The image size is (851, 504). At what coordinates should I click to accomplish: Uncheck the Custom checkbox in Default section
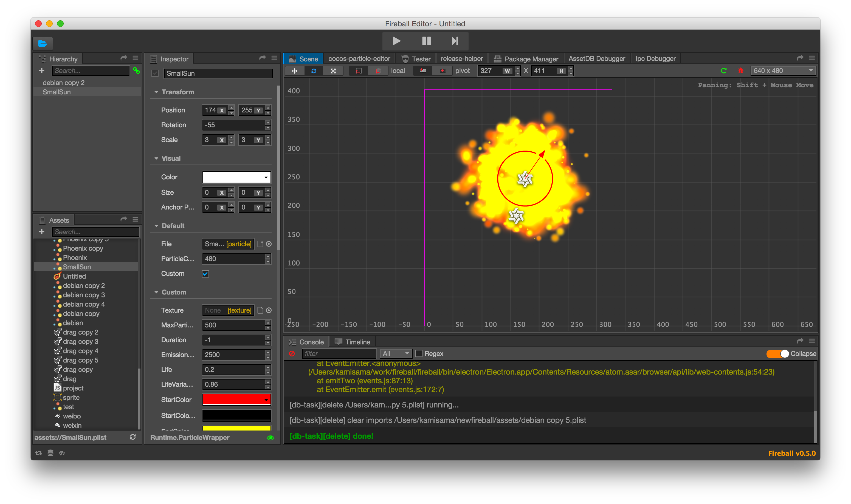point(205,274)
